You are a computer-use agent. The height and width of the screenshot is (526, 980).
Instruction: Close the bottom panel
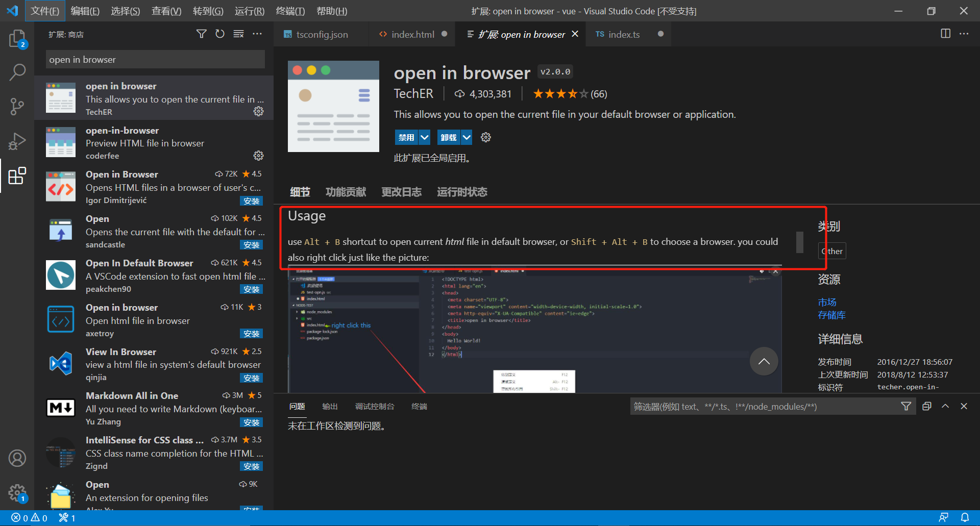[964, 406]
